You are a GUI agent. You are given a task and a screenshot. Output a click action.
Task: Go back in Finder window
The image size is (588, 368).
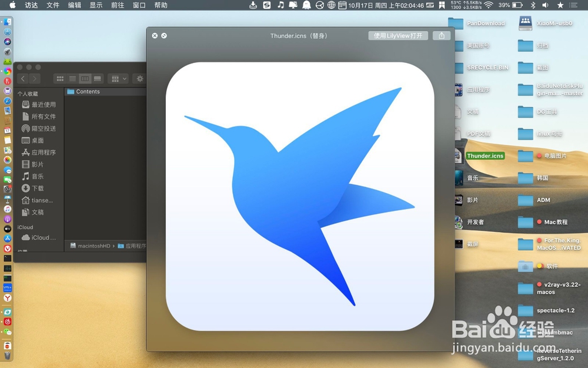[23, 78]
